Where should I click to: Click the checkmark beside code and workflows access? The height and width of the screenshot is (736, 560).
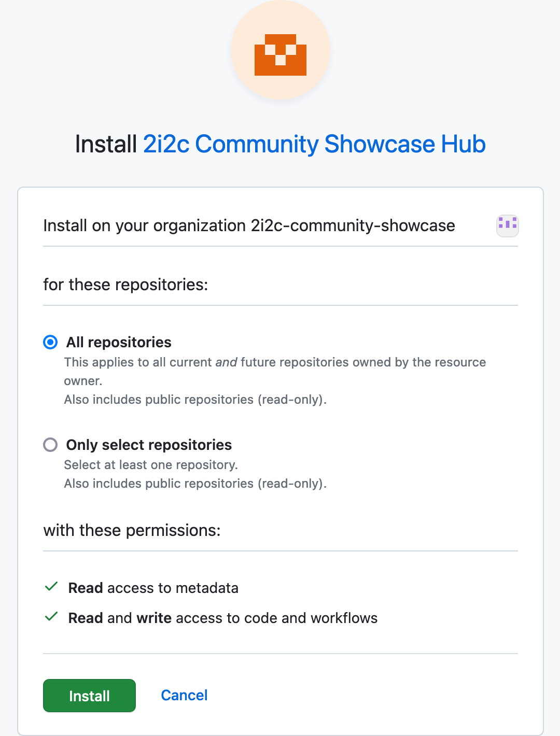51,617
